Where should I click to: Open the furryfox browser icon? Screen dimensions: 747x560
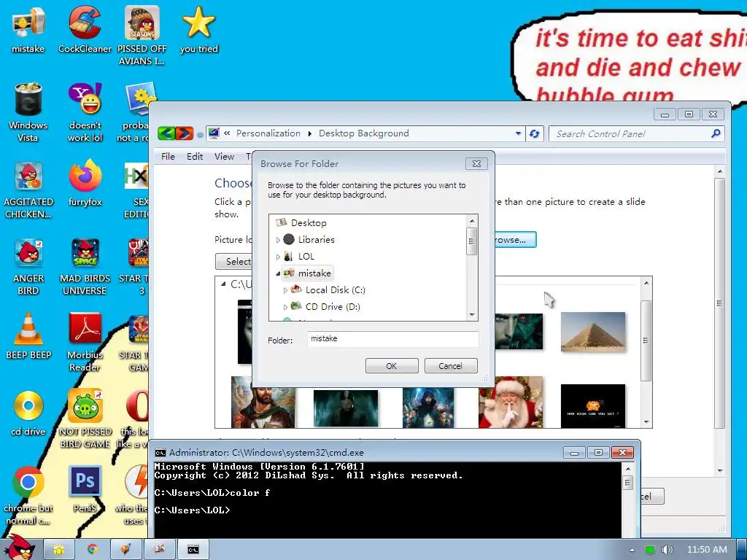85,183
